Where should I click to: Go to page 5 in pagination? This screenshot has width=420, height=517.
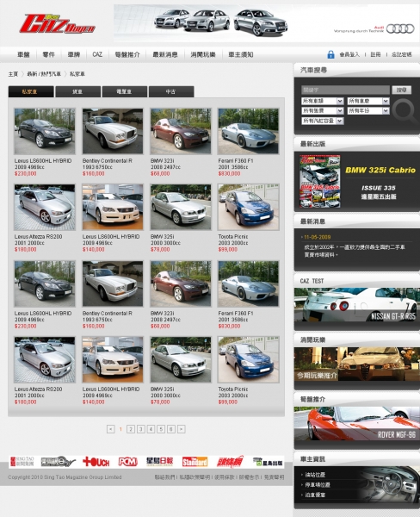tap(161, 429)
